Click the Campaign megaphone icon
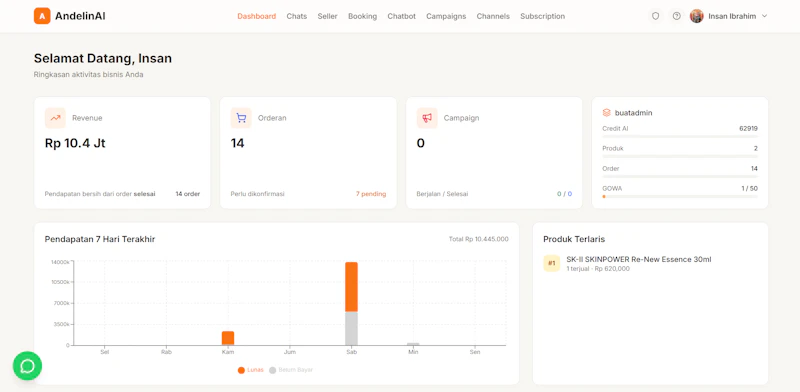 coord(427,118)
